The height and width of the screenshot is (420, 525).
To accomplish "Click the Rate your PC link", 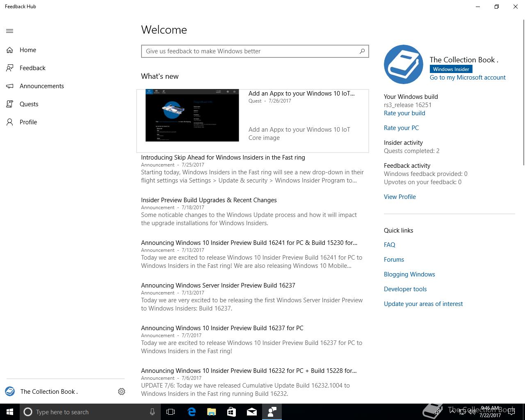I will click(x=401, y=128).
